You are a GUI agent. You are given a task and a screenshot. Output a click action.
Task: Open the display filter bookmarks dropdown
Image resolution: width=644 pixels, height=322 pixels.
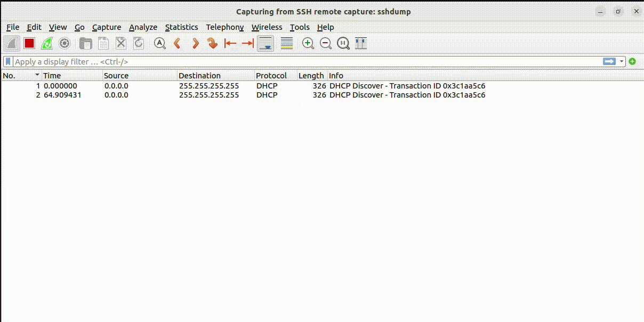pos(7,61)
